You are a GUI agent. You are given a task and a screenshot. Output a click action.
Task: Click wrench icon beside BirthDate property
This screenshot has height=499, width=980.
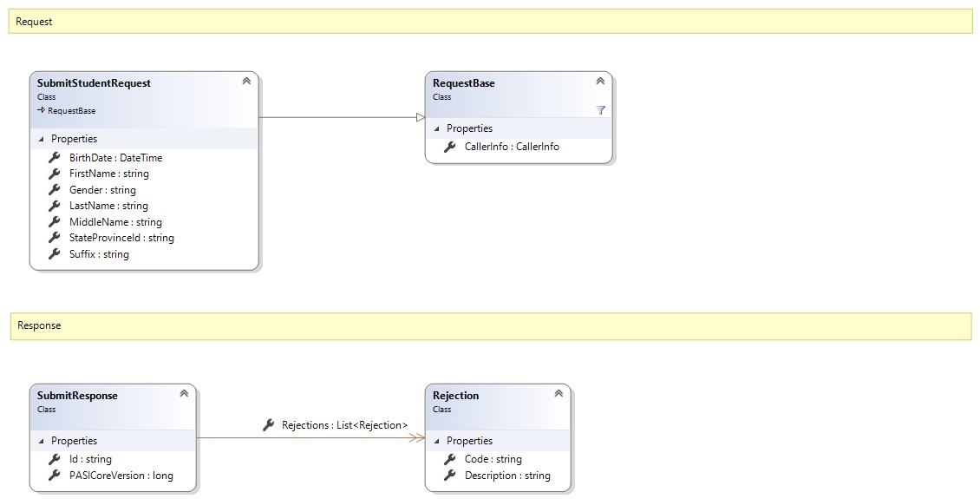(54, 158)
